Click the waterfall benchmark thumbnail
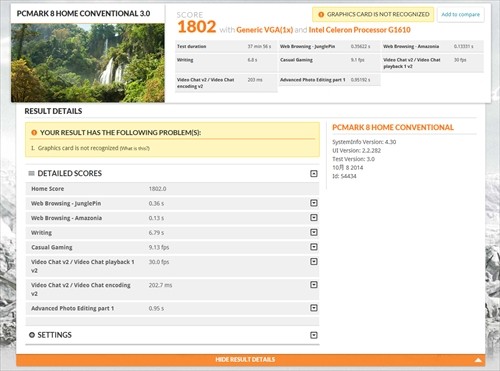Screen dimensions: 500x371 click(x=88, y=63)
